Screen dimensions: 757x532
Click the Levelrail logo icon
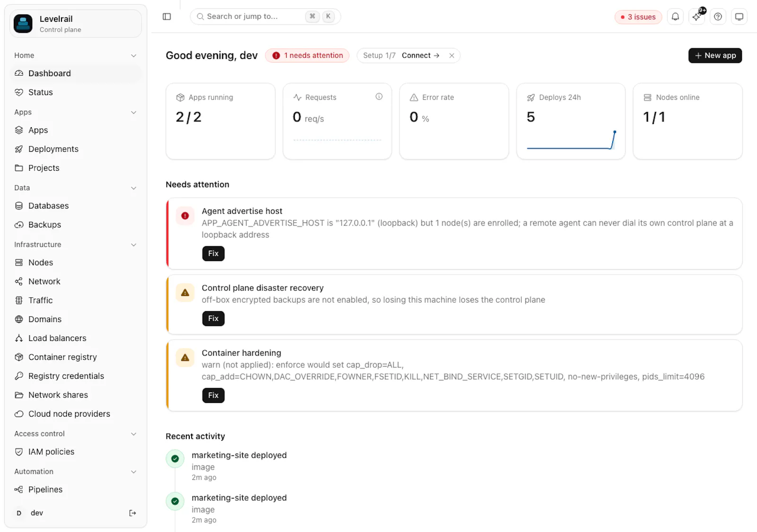[x=23, y=24]
